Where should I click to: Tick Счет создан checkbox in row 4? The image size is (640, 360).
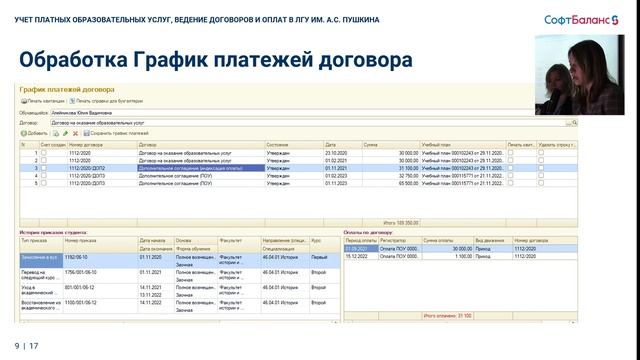click(44, 176)
